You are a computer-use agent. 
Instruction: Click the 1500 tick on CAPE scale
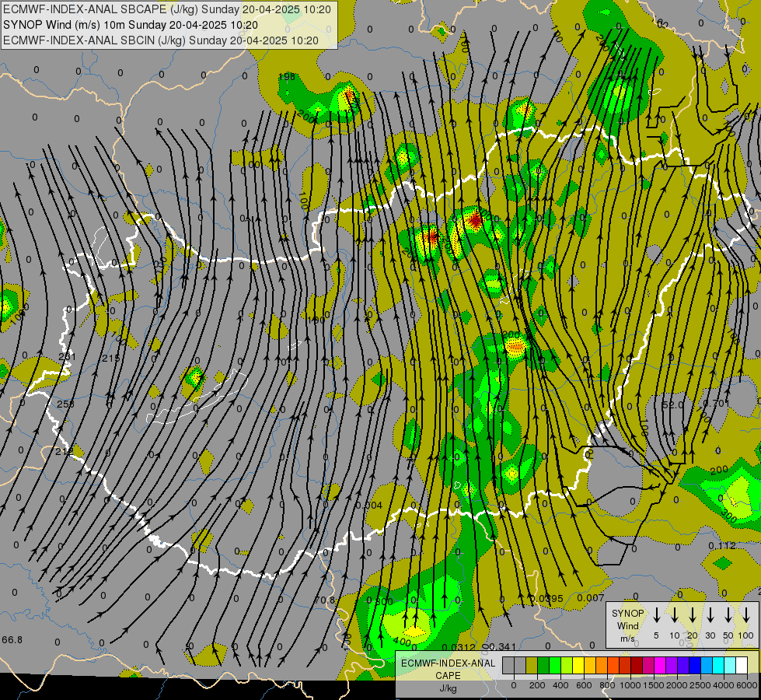click(x=654, y=685)
